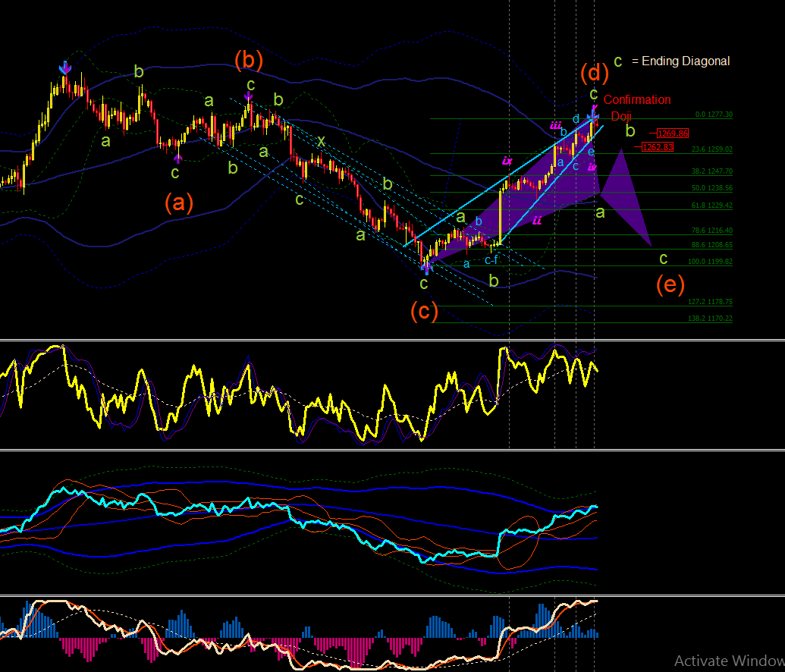785x672 pixels.
Task: Click Fibonacci level '23.6 1259.02'
Action: click(x=712, y=149)
